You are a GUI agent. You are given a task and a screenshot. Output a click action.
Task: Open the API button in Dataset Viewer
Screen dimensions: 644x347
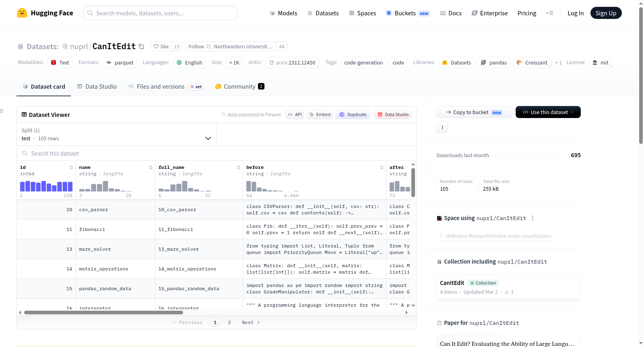tap(295, 114)
